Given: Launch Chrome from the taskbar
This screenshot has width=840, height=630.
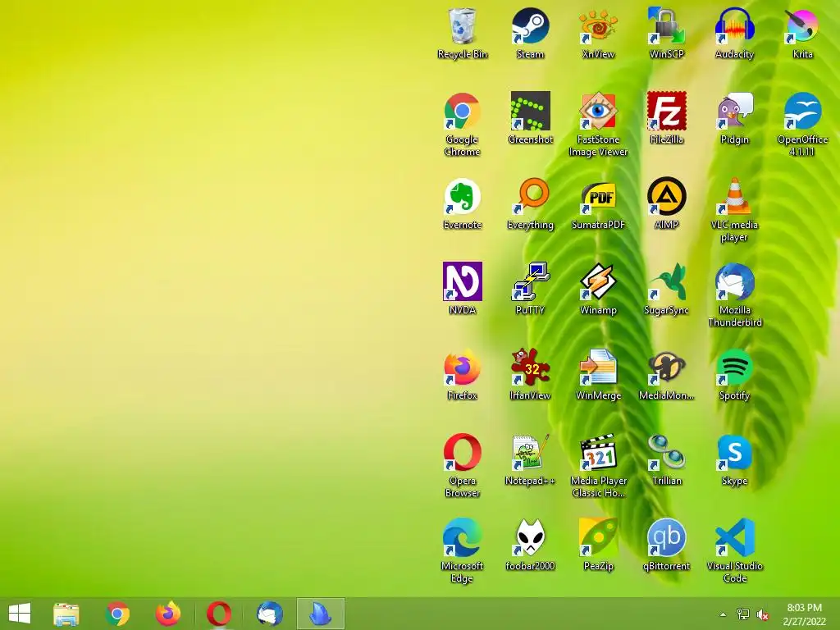Looking at the screenshot, I should tap(117, 614).
